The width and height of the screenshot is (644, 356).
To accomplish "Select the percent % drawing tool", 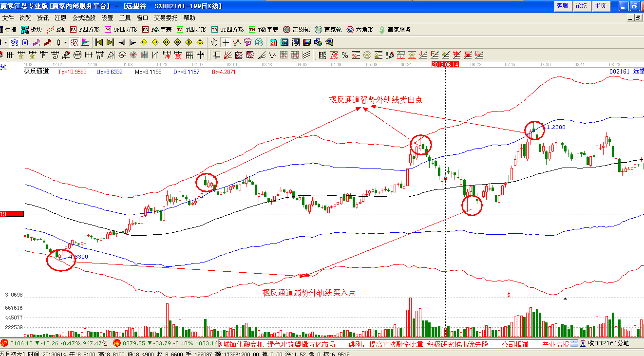I will coord(345,55).
